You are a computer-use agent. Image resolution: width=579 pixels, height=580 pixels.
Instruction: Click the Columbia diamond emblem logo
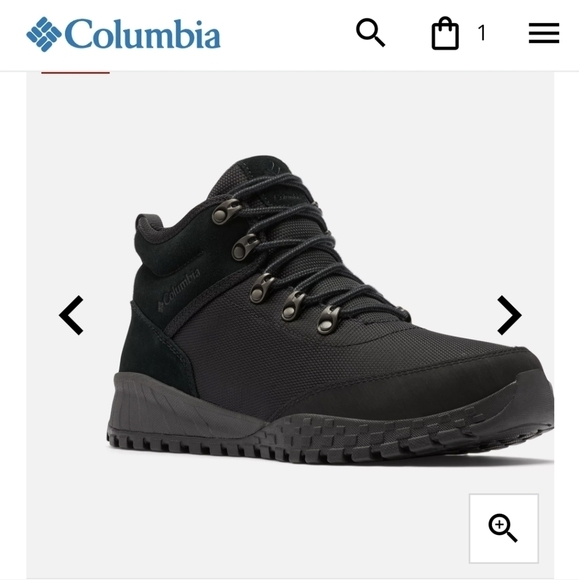pyautogui.click(x=44, y=34)
